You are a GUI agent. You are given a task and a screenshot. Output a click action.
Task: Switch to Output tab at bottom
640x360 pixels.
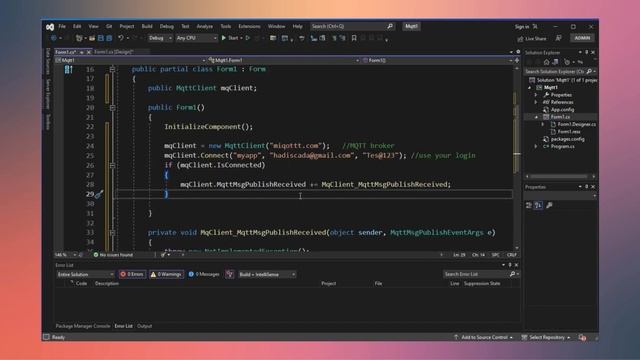point(144,326)
